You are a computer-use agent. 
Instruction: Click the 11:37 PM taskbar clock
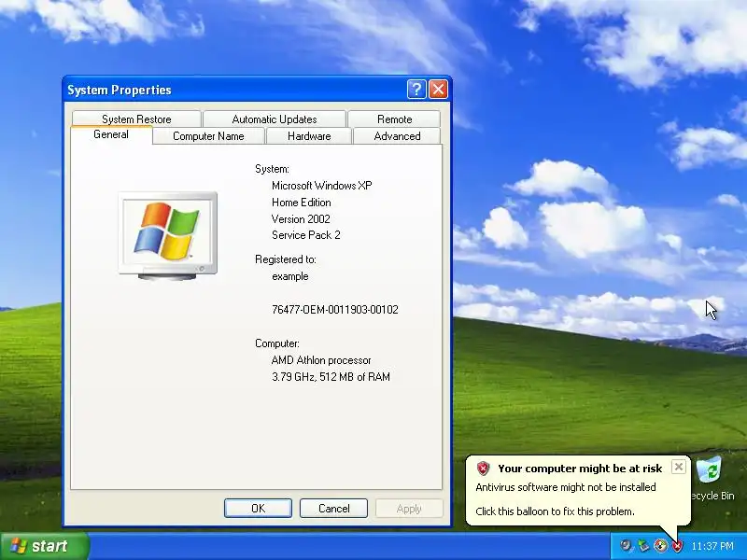click(712, 546)
